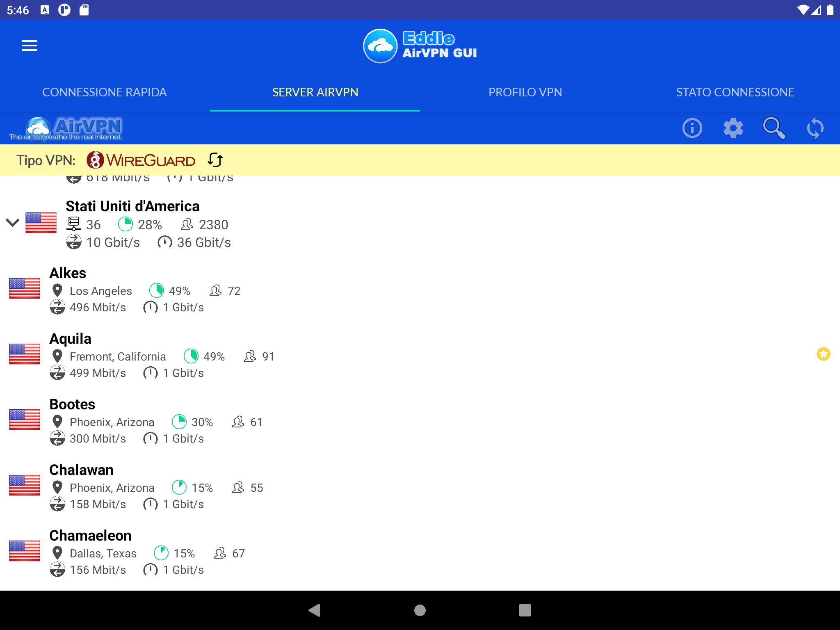Open the server info icon
This screenshot has width=840, height=630.
pyautogui.click(x=692, y=128)
